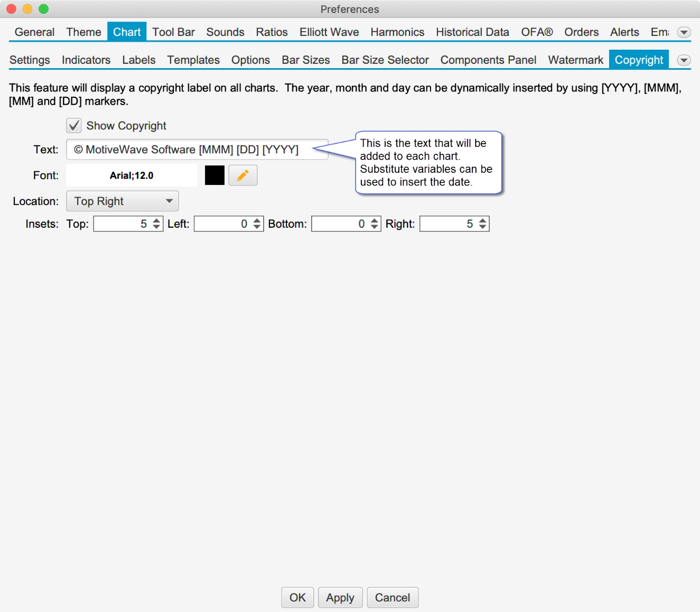Open the Settings sub-tab
The image size is (700, 612).
pos(30,60)
